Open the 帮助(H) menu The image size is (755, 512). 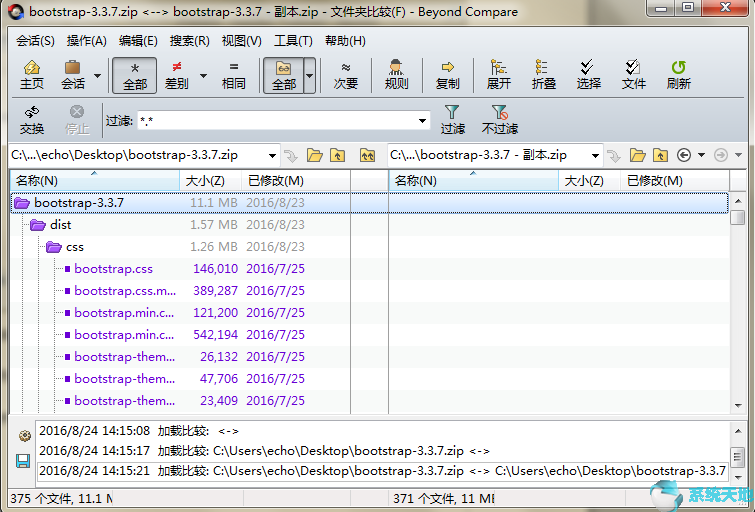345,41
